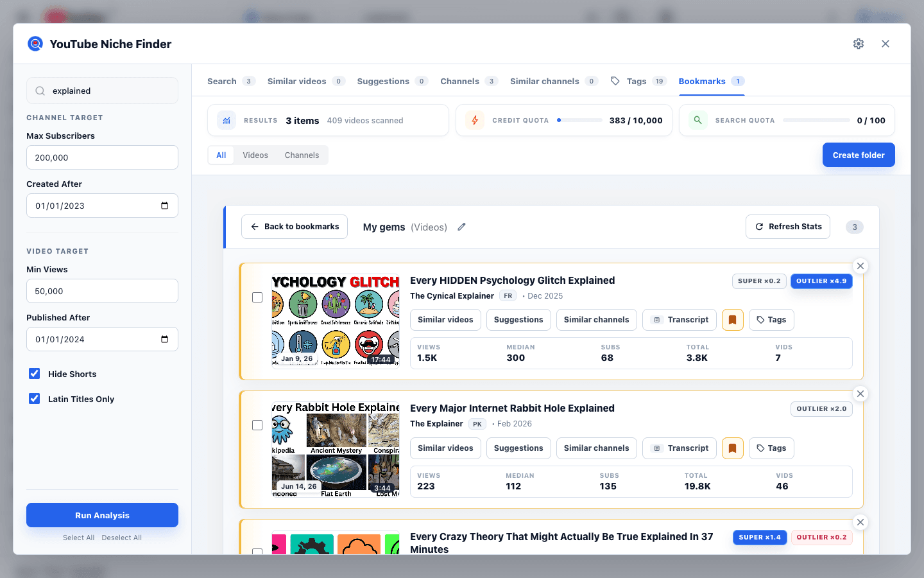Select the Psychology Glitch video checkbox
924x578 pixels.
(257, 297)
